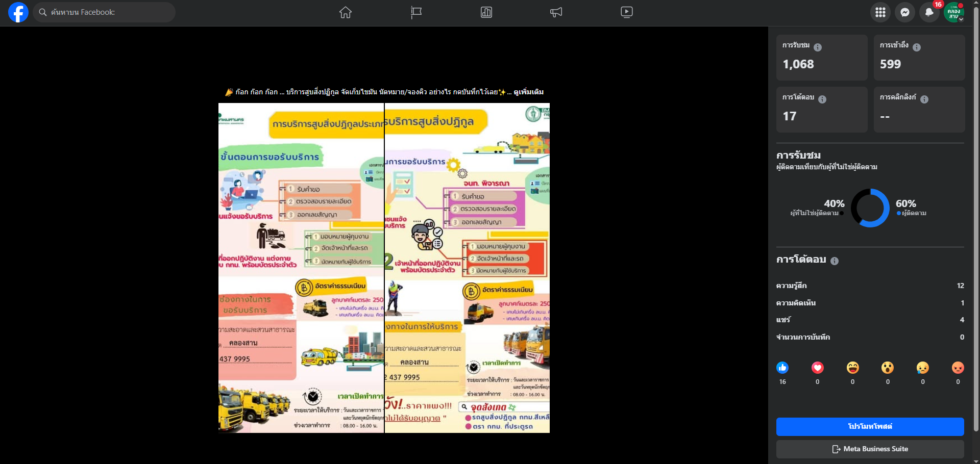Open Meta Business Suite button
980x464 pixels.
pyautogui.click(x=870, y=449)
